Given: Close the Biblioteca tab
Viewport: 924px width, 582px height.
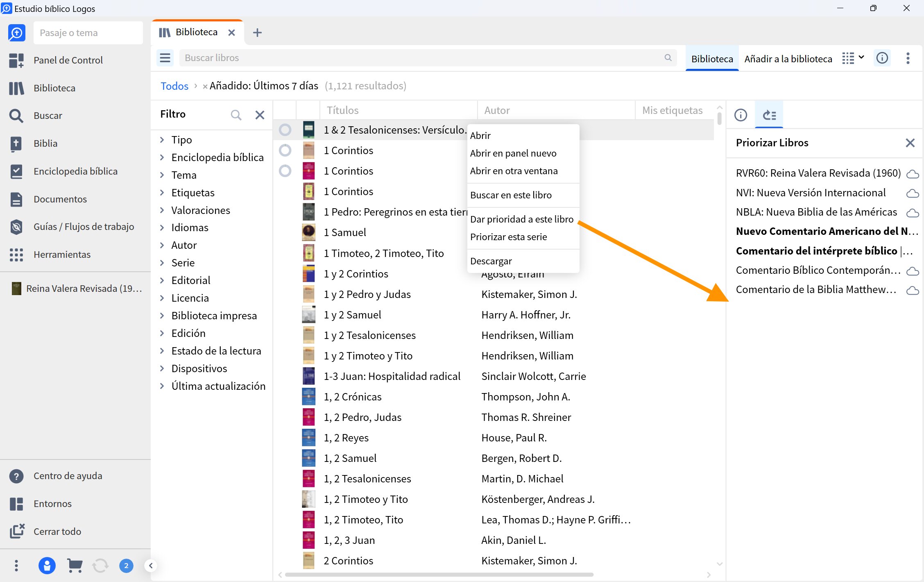Looking at the screenshot, I should (x=231, y=32).
